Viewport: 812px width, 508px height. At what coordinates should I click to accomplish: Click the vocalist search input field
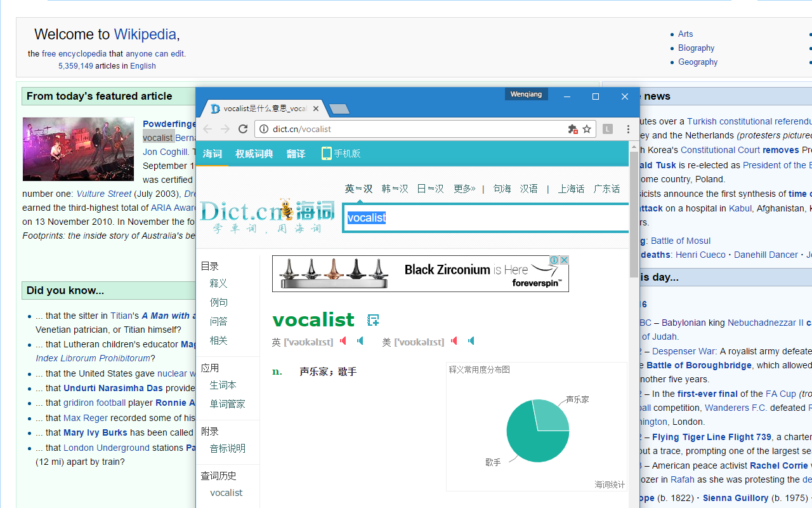click(486, 218)
